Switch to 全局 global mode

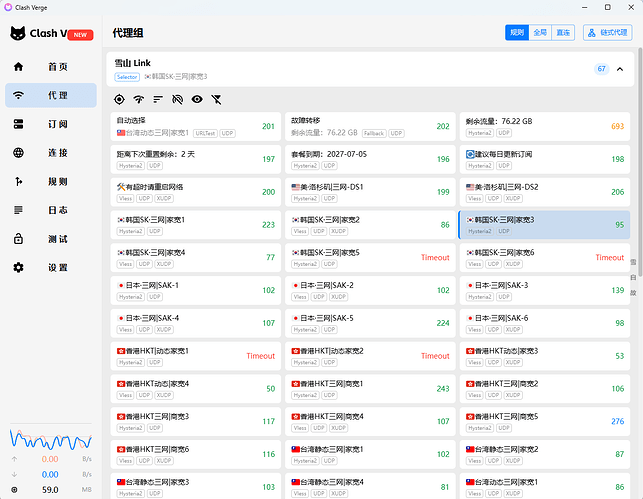point(540,33)
